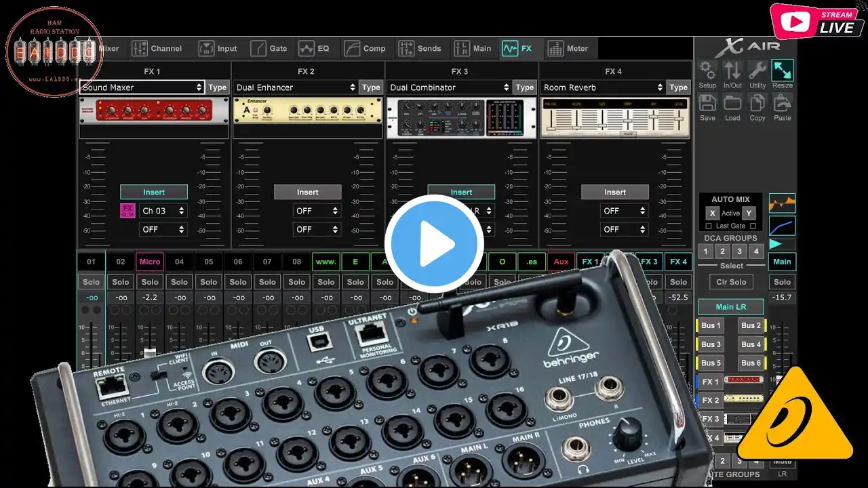The width and height of the screenshot is (868, 488).
Task: Select DCA group 1
Action: 705,251
